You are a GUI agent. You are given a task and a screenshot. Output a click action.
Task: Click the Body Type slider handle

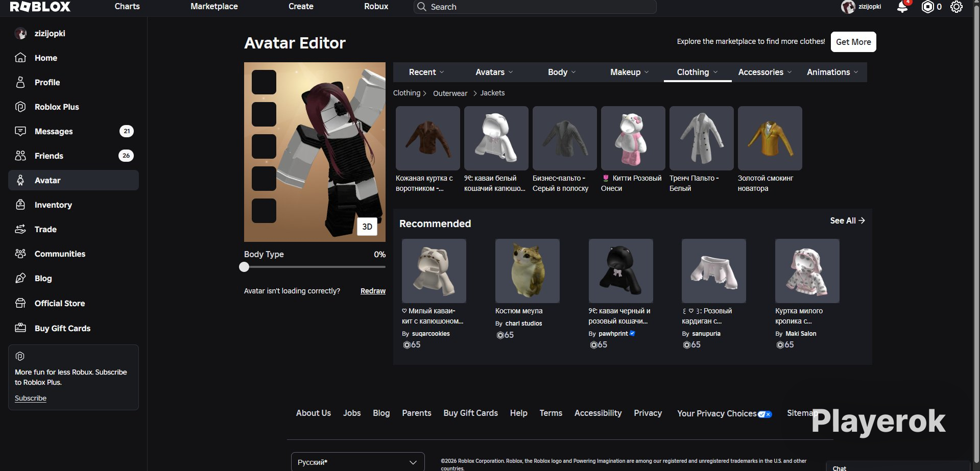(x=244, y=267)
